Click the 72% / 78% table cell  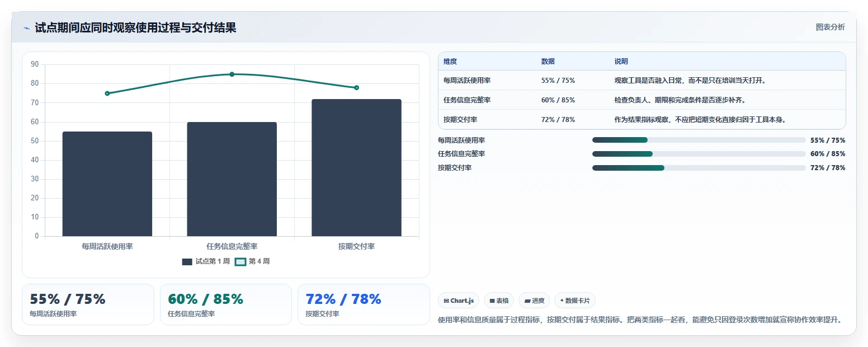[x=558, y=120]
